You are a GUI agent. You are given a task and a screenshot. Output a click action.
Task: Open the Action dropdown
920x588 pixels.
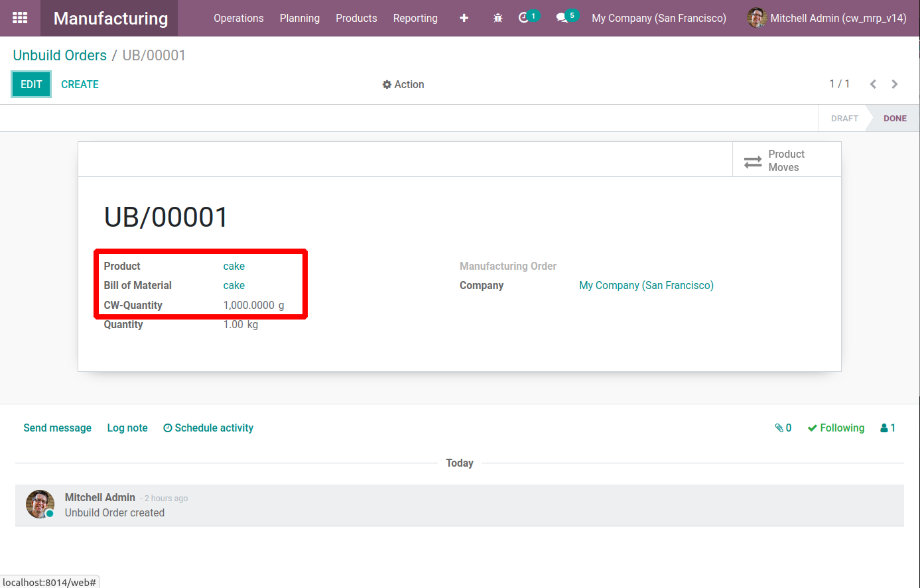[x=403, y=84]
